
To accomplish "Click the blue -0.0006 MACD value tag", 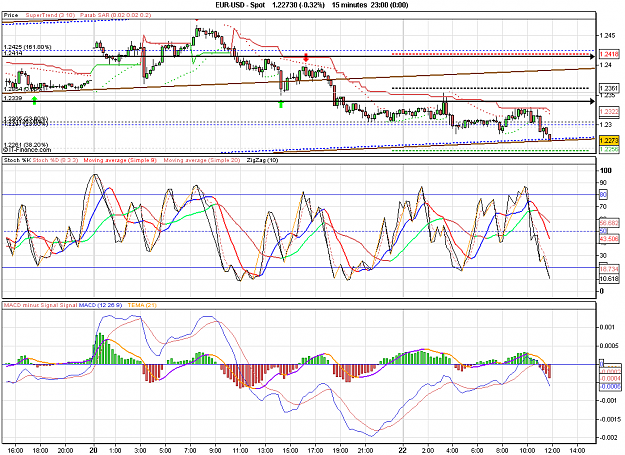I will 610,386.
